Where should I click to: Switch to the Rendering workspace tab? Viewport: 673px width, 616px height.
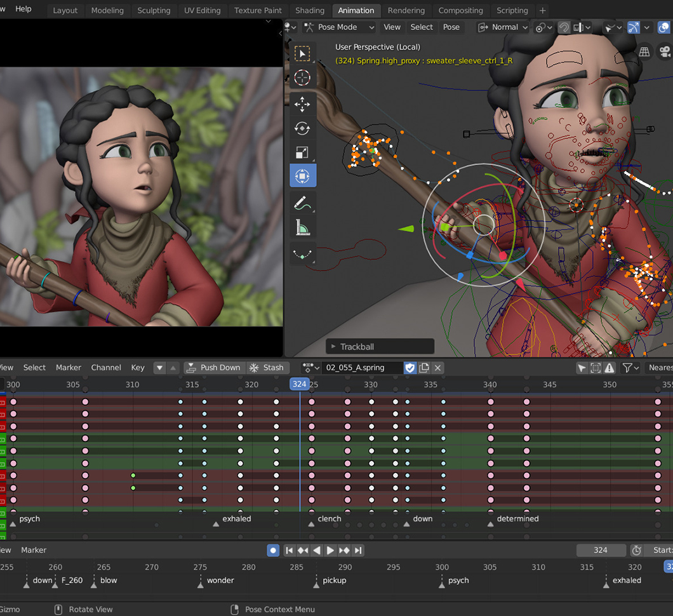coord(406,10)
